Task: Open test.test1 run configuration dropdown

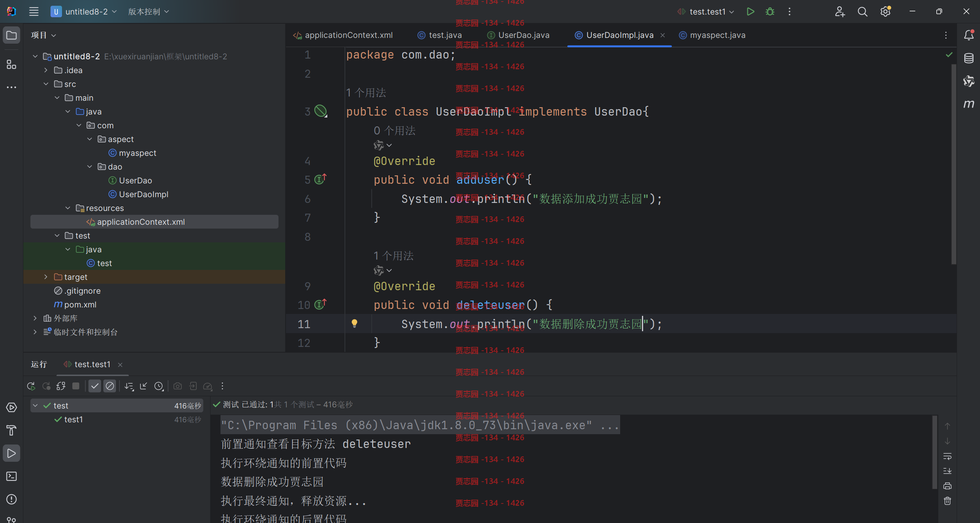Action: [x=706, y=11]
